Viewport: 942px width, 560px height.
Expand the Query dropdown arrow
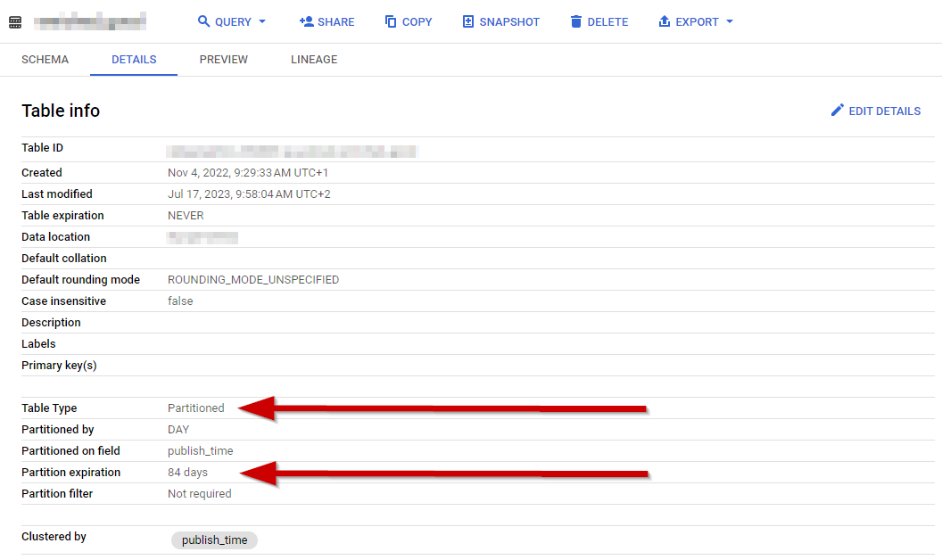coord(262,21)
